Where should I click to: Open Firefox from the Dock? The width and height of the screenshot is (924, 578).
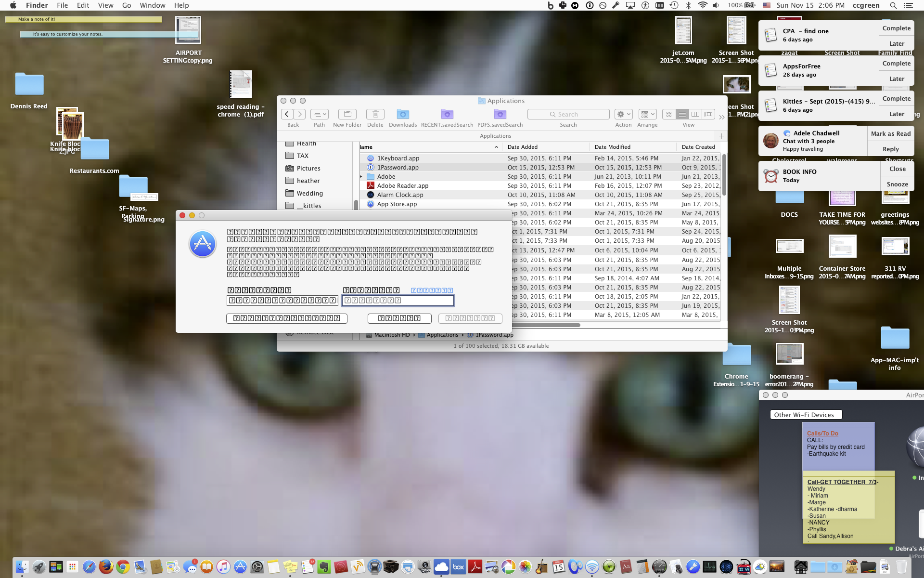coord(106,567)
